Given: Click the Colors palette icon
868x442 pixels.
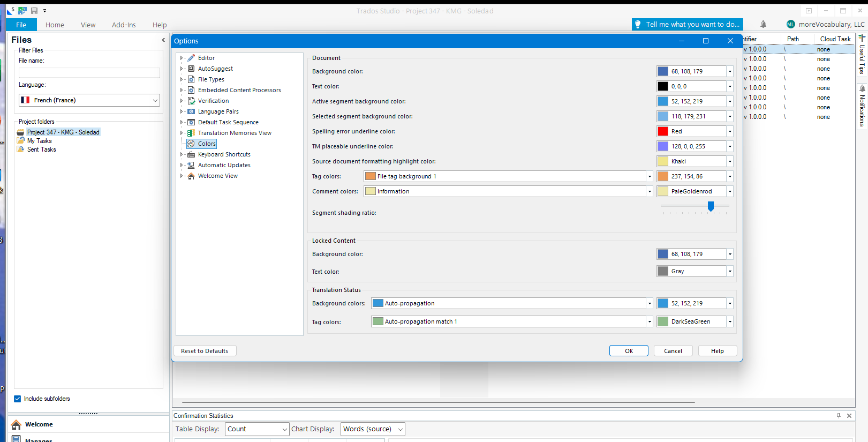Looking at the screenshot, I should tap(191, 144).
